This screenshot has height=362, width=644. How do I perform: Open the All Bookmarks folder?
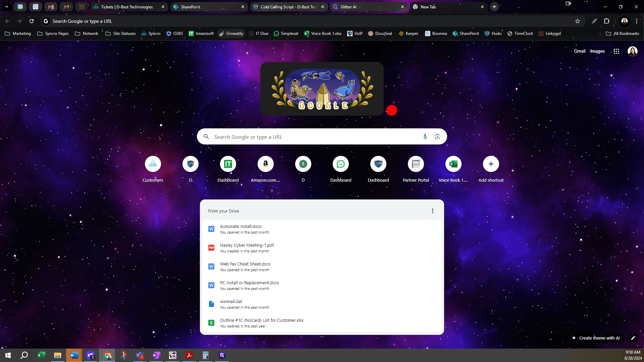pyautogui.click(x=623, y=34)
